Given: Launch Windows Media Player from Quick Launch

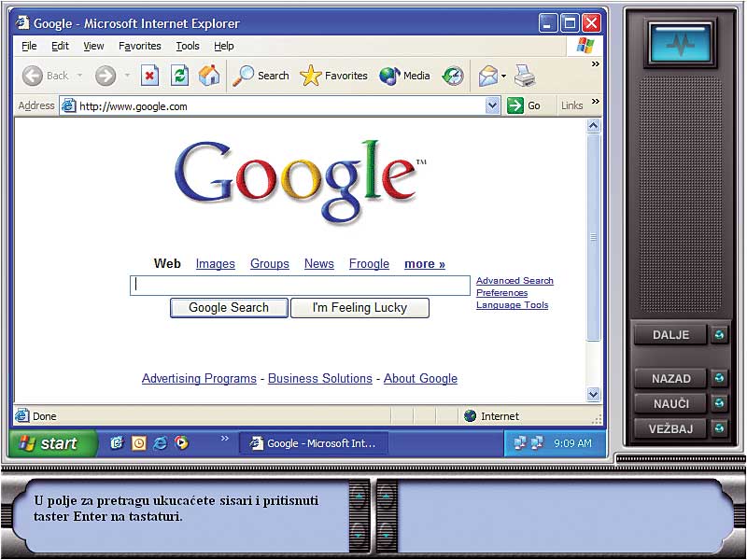Looking at the screenshot, I should point(181,443).
